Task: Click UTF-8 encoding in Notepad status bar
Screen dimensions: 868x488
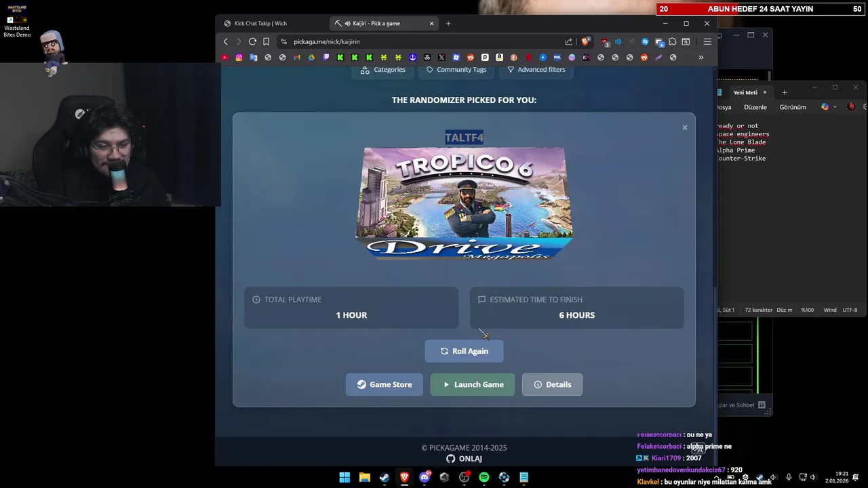Action: (x=850, y=310)
